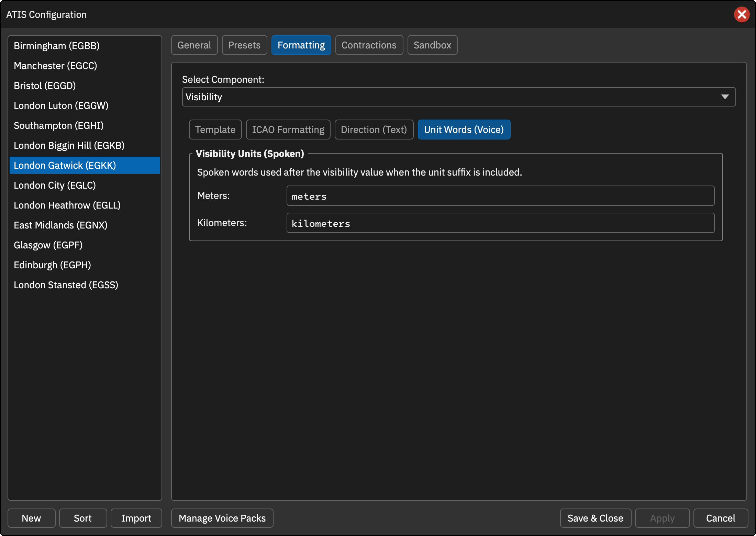Click the Kilometers spoken word field
The width and height of the screenshot is (756, 536).
click(500, 223)
